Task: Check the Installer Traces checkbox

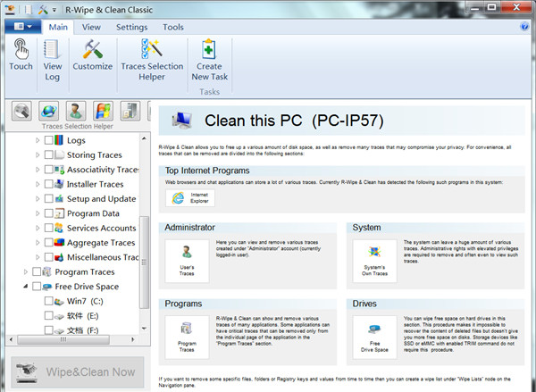Action: point(49,184)
